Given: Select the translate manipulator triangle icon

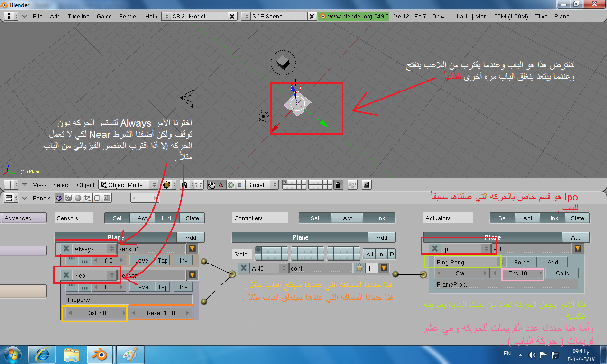Looking at the screenshot, I should click(221, 185).
